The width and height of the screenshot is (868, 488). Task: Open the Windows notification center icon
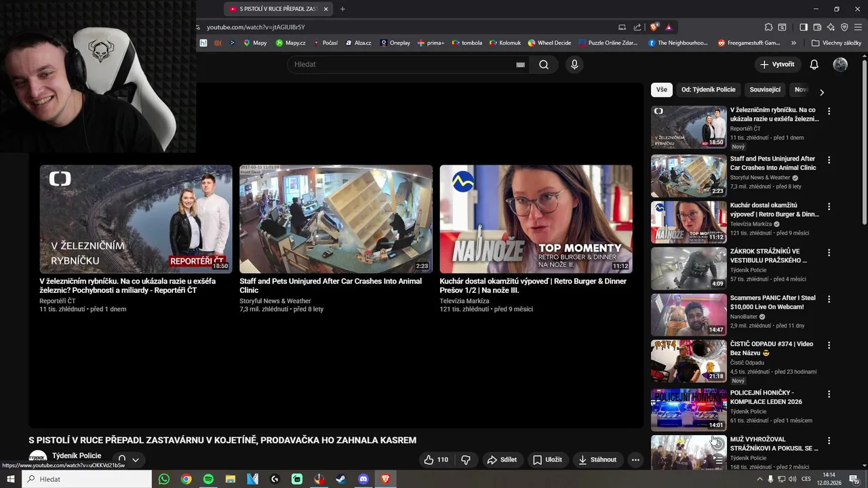tap(854, 479)
